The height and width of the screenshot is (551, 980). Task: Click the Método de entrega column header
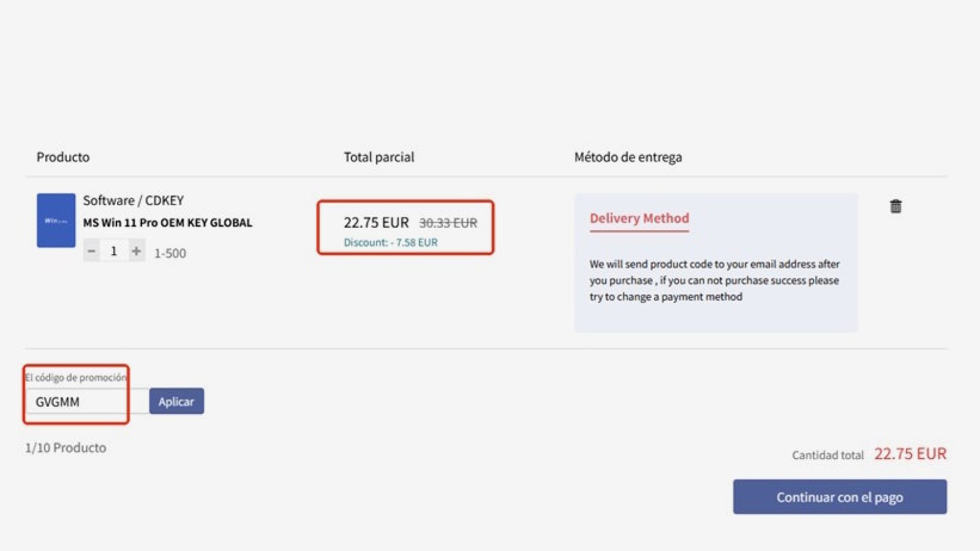628,157
